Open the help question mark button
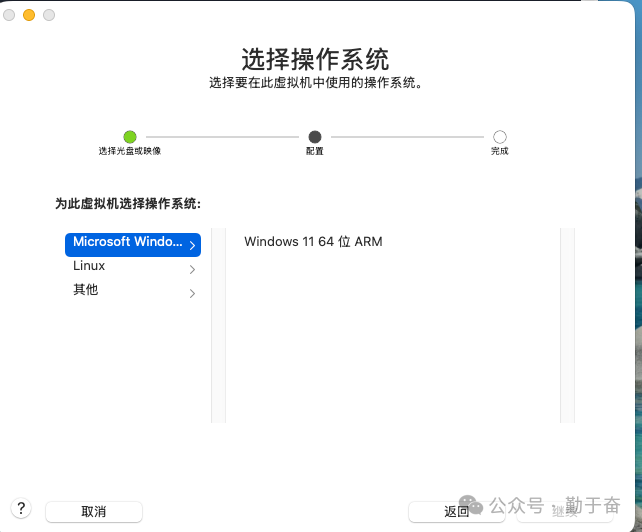Viewport: 642px width, 532px height. pos(21,509)
